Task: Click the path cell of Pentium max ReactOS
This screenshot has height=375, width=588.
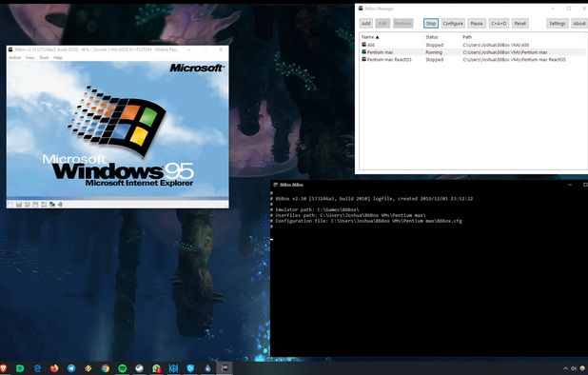Action: [514, 59]
